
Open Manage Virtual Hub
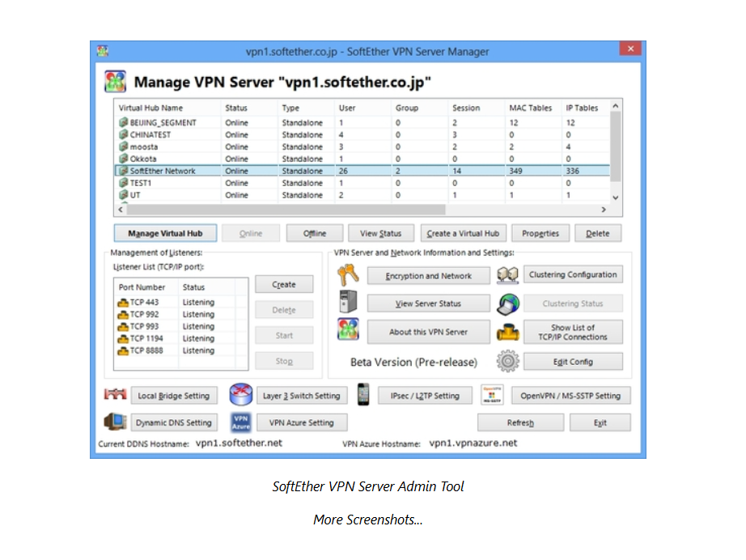point(165,233)
